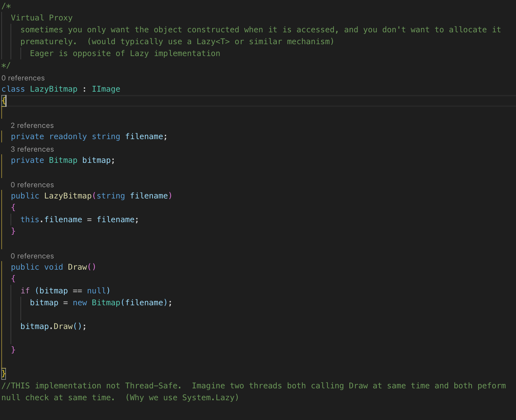
Task: Click 'Draw' in 'bitmap.Draw();' call
Action: [63, 326]
